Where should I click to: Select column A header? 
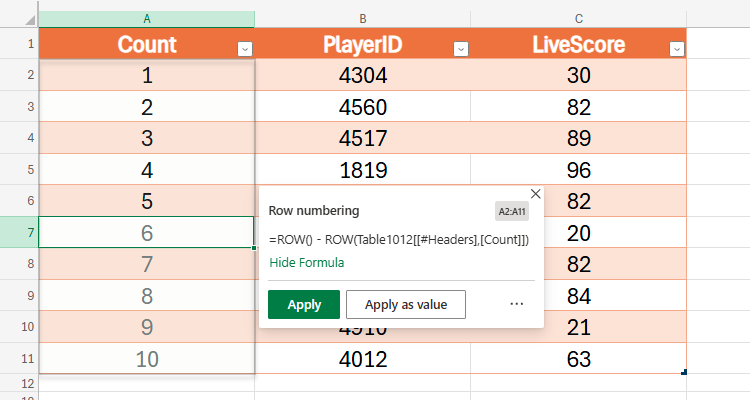[x=147, y=19]
